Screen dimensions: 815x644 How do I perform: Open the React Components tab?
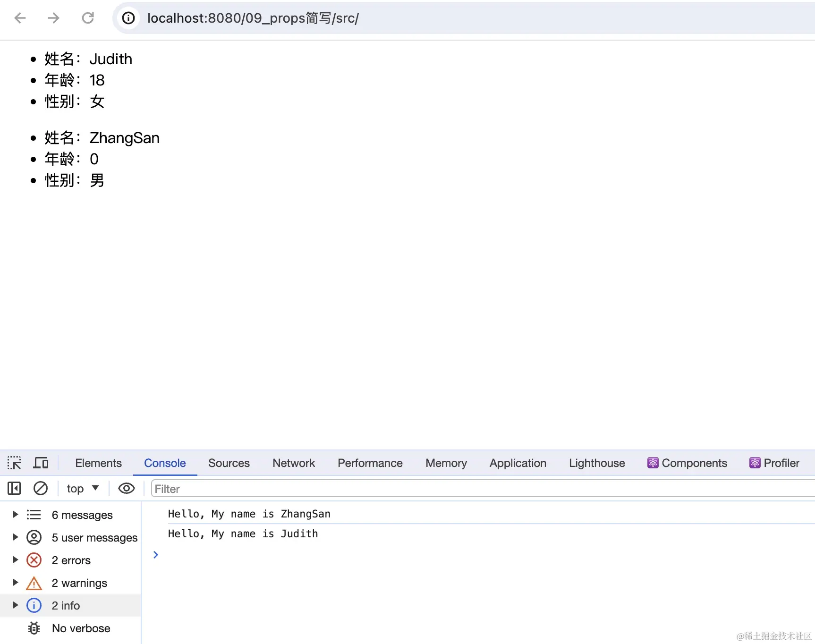[x=687, y=463]
